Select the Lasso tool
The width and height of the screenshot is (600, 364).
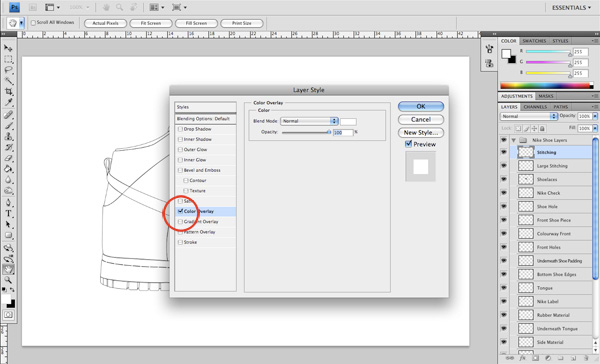coord(8,70)
